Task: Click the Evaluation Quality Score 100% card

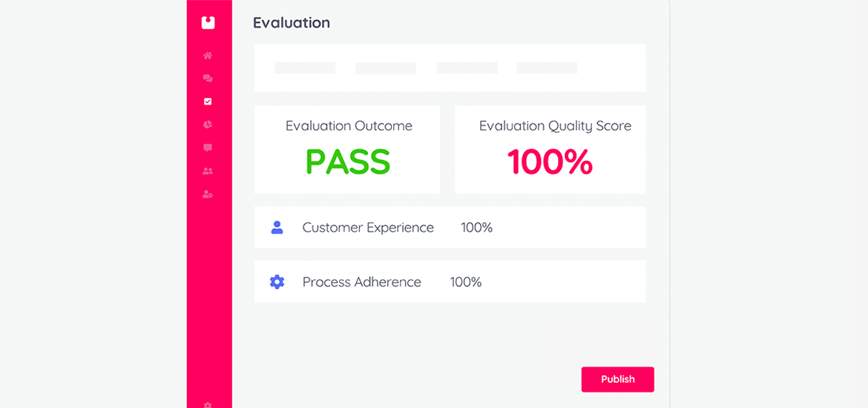Action: [x=550, y=150]
